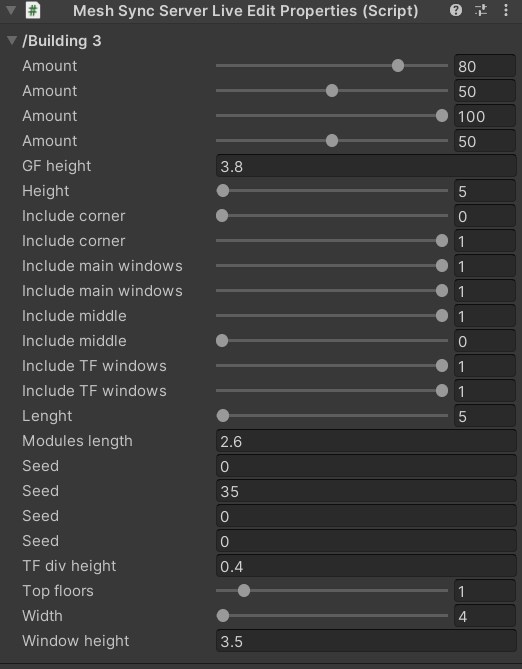Open the component three-dot context menu

[506, 10]
